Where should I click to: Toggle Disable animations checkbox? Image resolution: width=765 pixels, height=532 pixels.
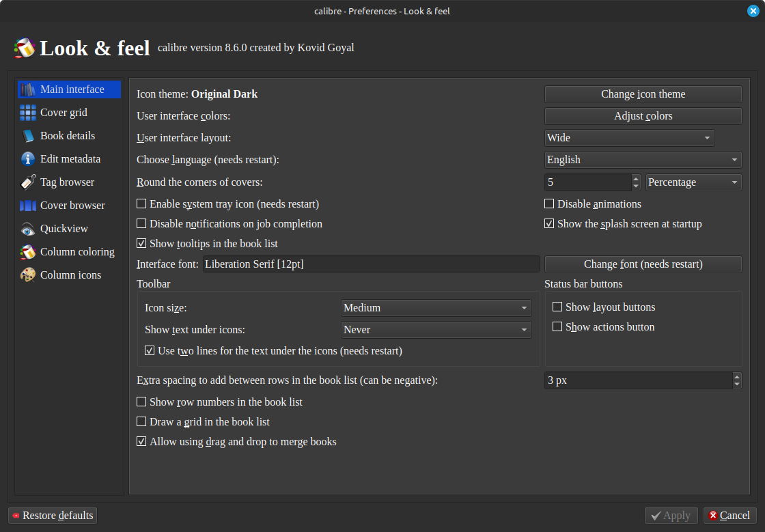point(549,204)
